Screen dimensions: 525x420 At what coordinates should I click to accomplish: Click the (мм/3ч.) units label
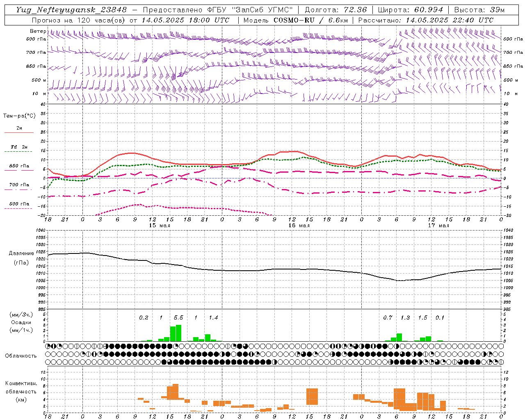click(21, 315)
